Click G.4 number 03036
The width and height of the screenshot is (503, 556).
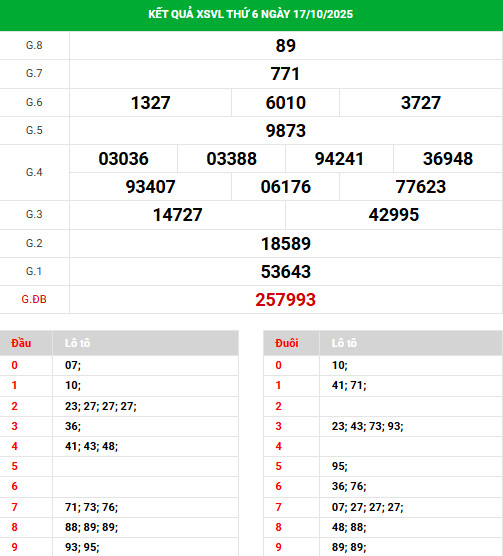tap(123, 159)
